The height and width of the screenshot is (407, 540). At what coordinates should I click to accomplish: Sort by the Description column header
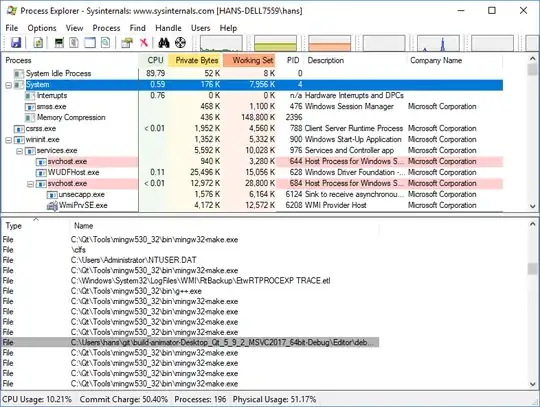pyautogui.click(x=356, y=60)
